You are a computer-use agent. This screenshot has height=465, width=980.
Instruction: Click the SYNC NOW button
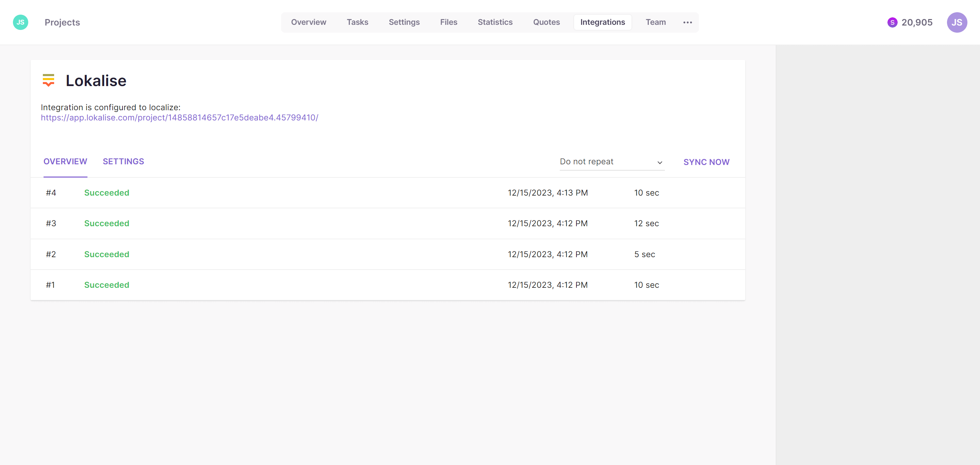coord(706,162)
